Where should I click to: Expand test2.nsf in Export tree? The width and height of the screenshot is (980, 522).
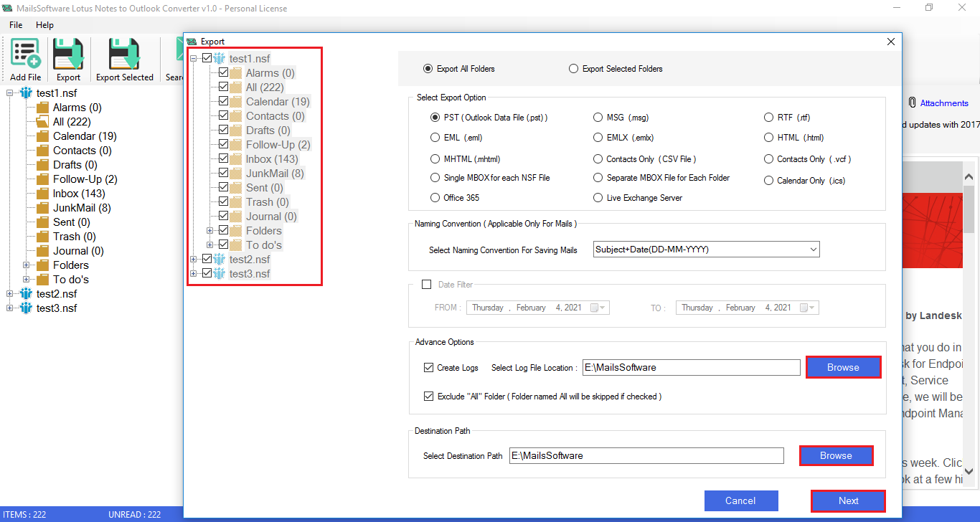coord(194,260)
